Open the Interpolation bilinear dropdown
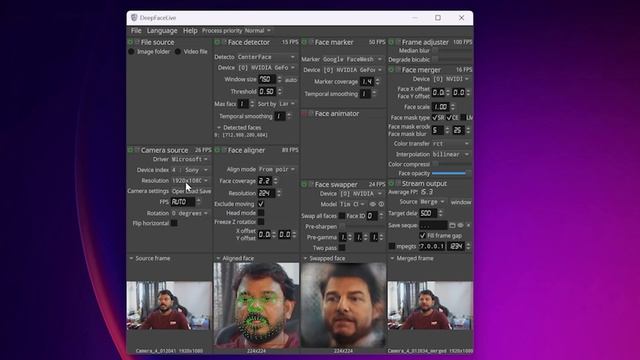 451,154
